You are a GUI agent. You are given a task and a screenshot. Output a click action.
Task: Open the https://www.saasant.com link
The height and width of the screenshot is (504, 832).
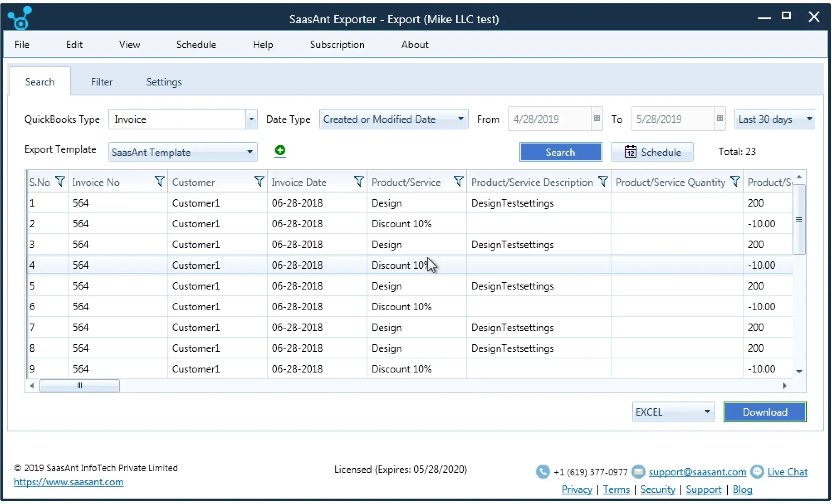coord(69,482)
